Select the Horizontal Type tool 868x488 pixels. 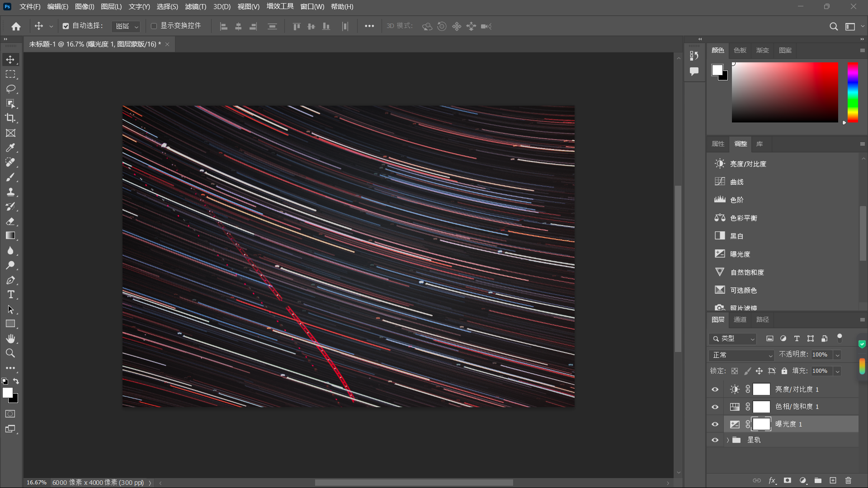tap(10, 295)
